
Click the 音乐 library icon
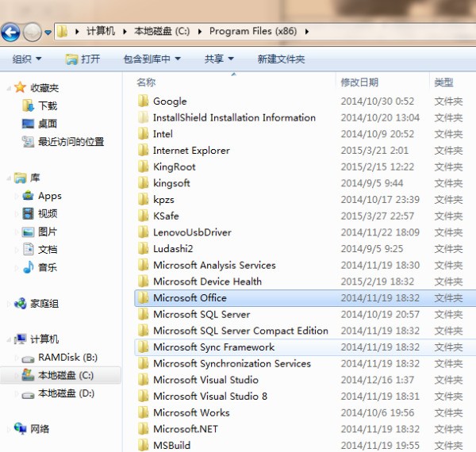coord(28,267)
